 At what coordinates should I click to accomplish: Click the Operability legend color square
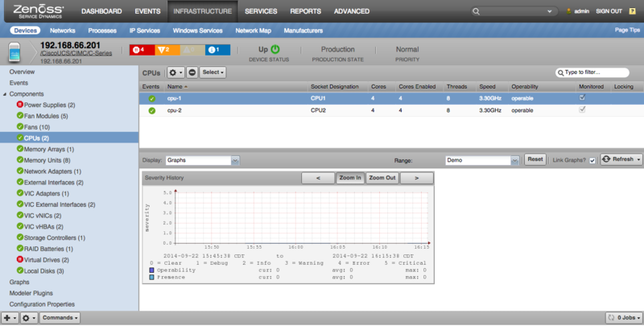coord(151,270)
